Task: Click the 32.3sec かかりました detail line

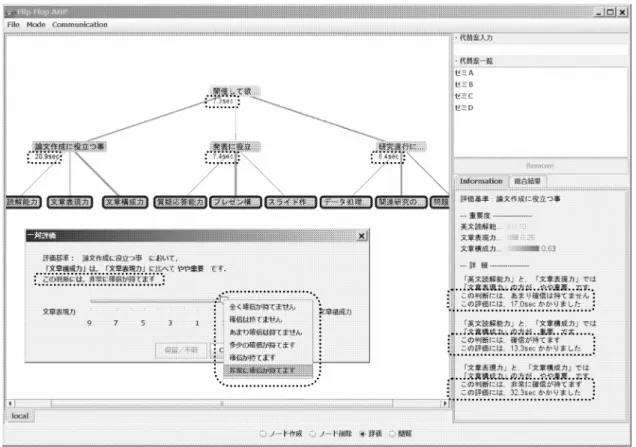Action: (520, 393)
